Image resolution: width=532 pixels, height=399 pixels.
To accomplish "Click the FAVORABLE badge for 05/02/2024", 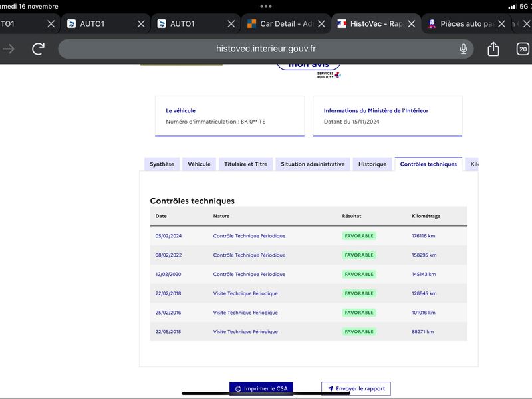I will (359, 236).
